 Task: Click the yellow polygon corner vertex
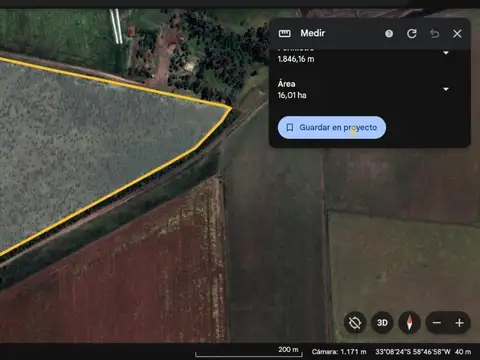(x=231, y=108)
